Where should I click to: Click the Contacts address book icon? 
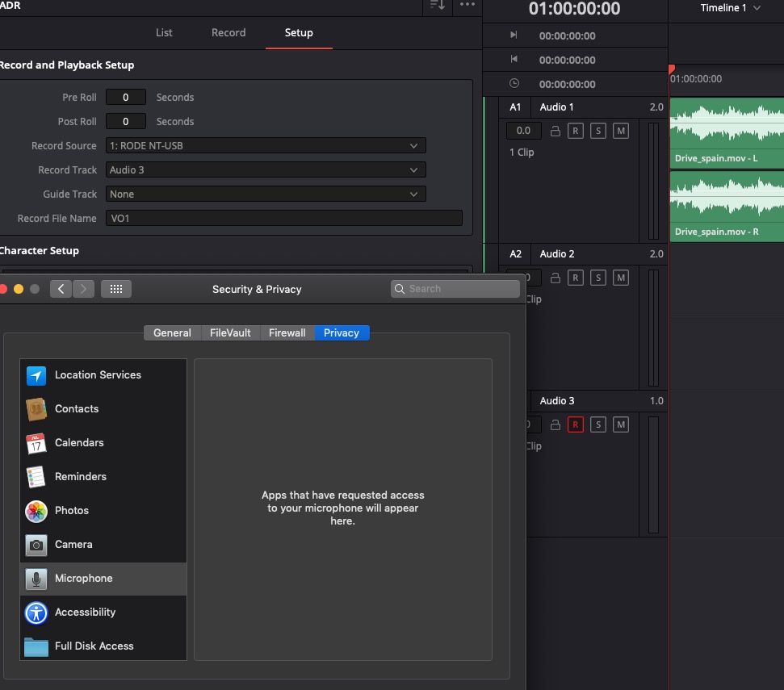(x=36, y=409)
